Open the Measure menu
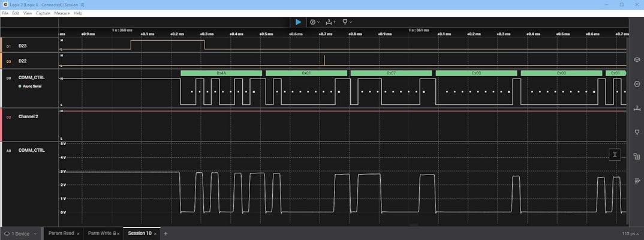The image size is (644, 240). [x=62, y=13]
